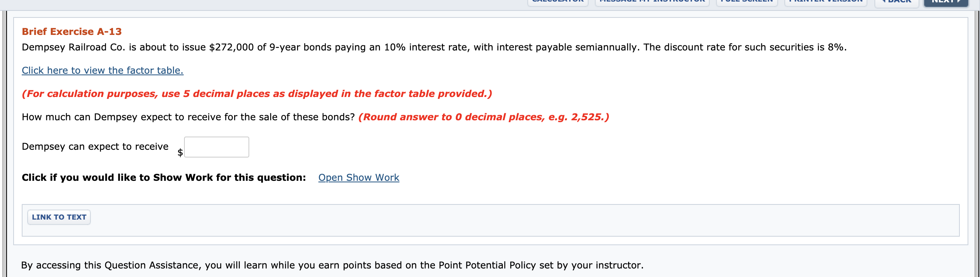Click the Open Show Work hyperlink text

(358, 177)
